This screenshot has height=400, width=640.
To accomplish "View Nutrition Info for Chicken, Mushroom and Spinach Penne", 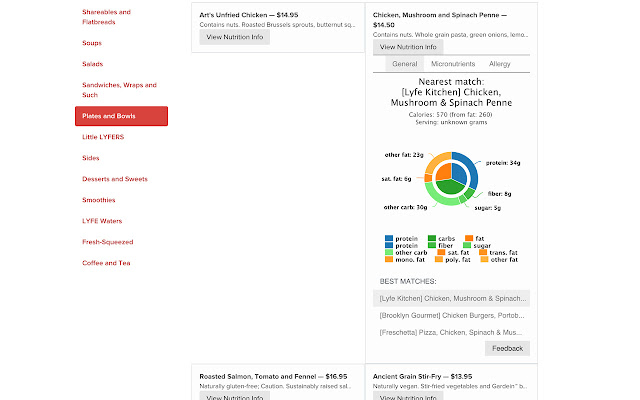I will 408,47.
